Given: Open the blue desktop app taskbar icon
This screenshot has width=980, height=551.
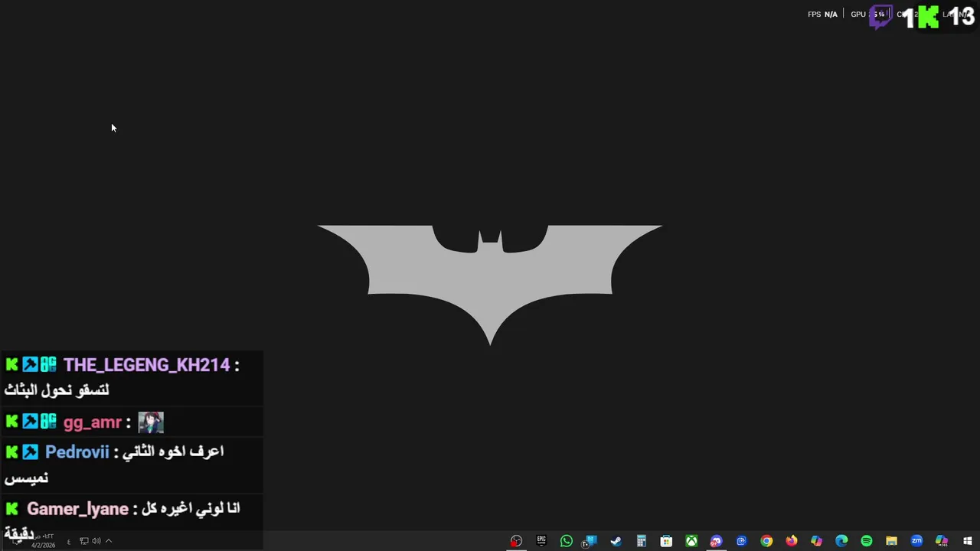Looking at the screenshot, I should [590, 541].
